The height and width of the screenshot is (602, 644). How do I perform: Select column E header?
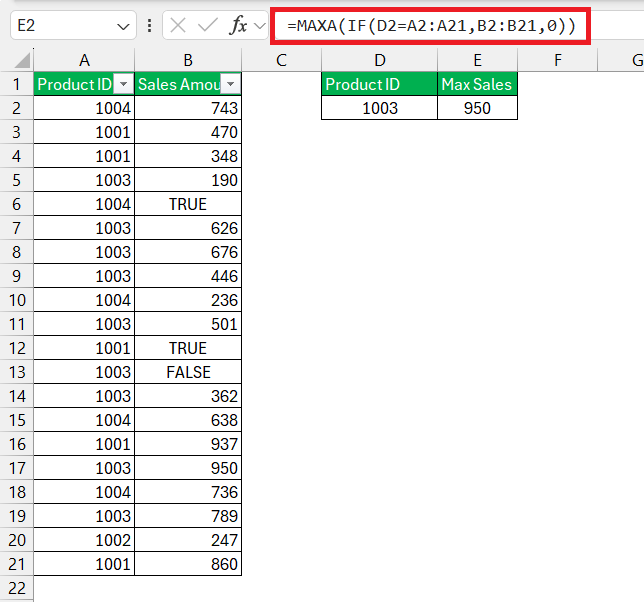tap(477, 60)
